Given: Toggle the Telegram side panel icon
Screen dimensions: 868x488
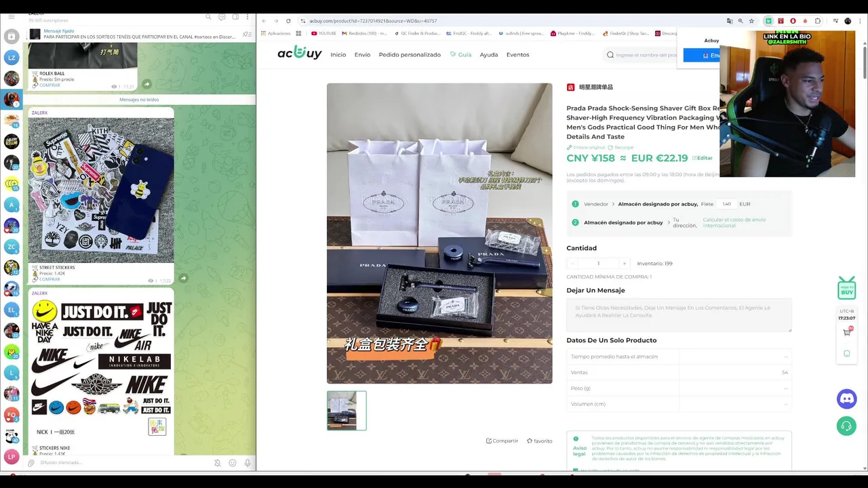Looking at the screenshot, I should [x=235, y=17].
